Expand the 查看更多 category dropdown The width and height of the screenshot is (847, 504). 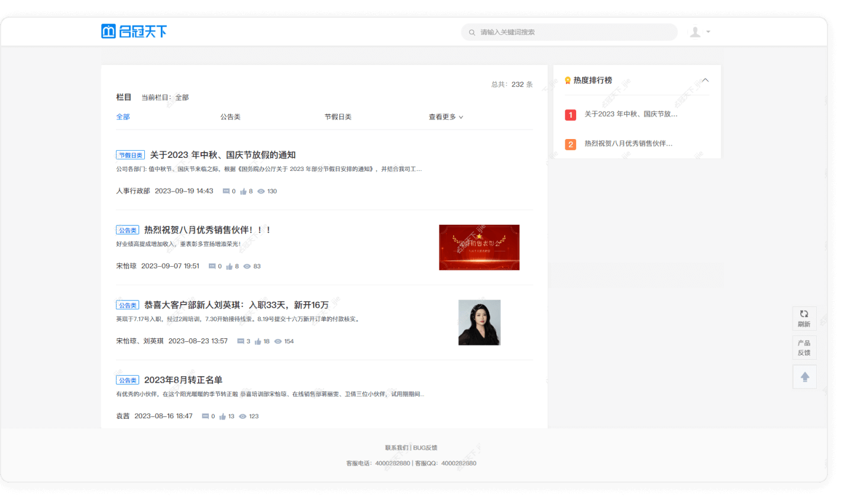coord(445,117)
